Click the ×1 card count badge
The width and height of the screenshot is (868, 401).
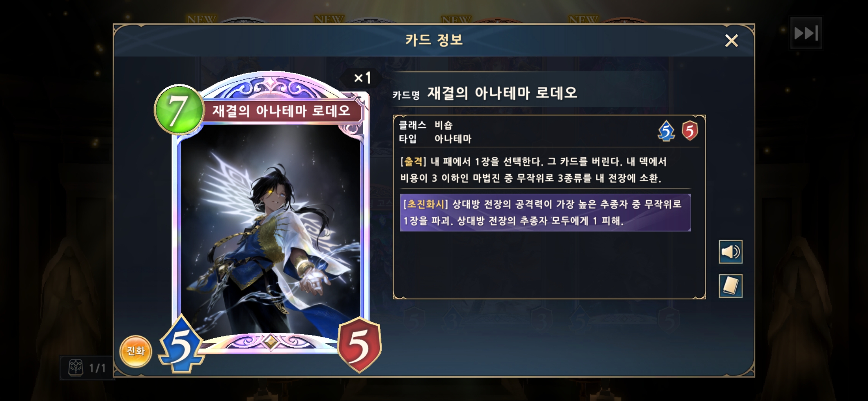click(362, 78)
